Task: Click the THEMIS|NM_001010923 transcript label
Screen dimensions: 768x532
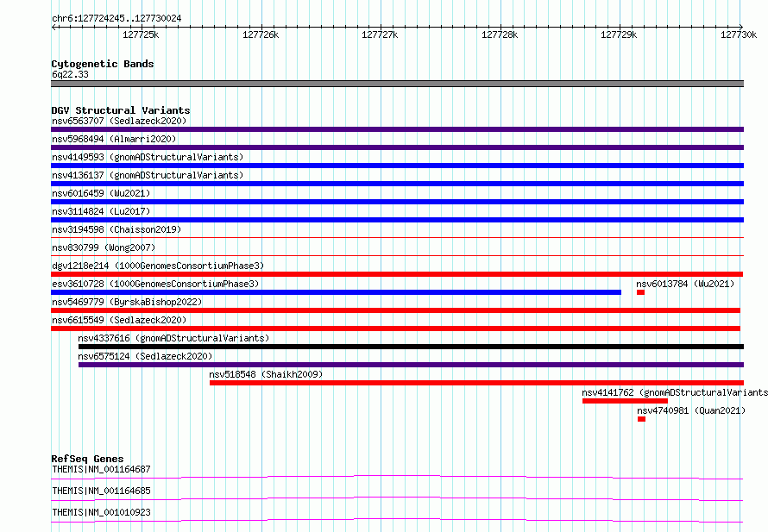Action: click(x=101, y=512)
